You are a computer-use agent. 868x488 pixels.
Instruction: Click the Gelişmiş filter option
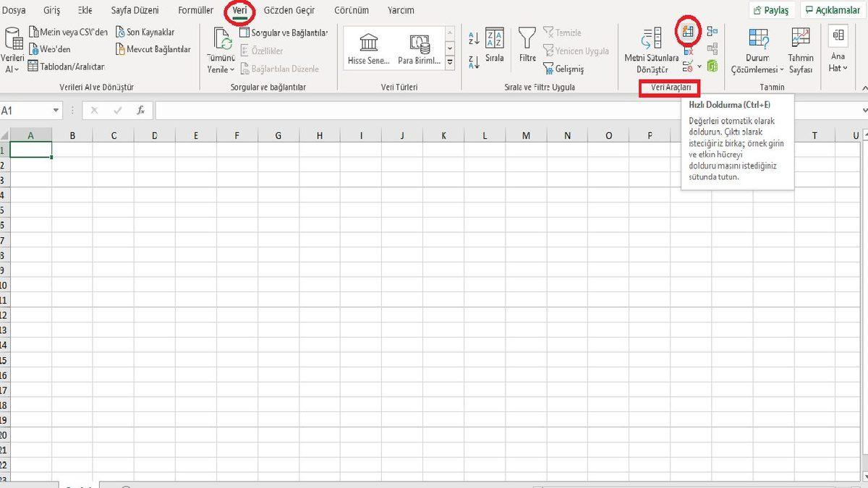pos(568,68)
